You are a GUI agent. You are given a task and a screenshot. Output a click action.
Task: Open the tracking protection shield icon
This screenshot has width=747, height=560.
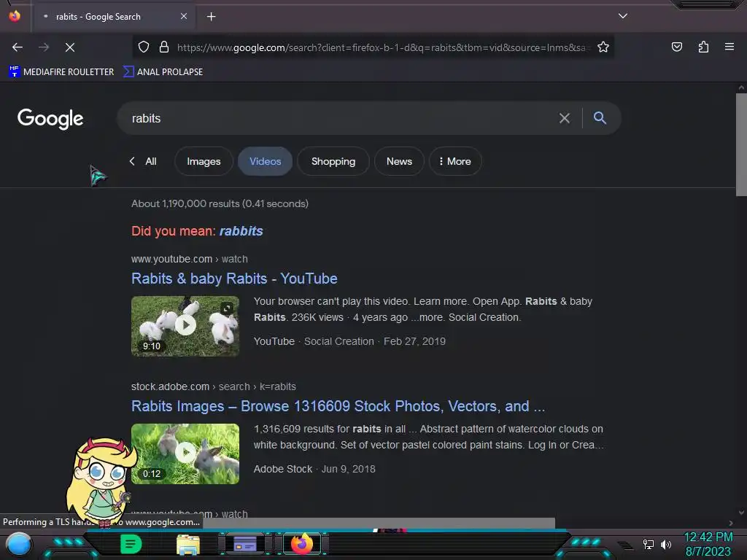click(144, 47)
